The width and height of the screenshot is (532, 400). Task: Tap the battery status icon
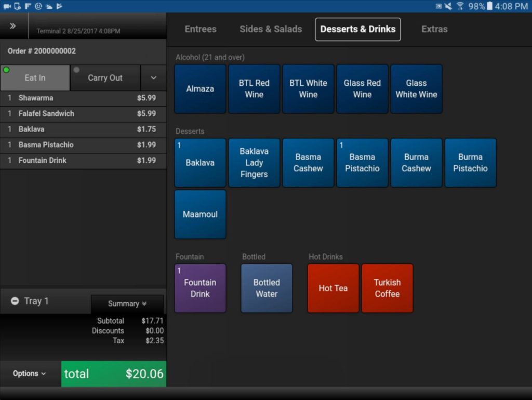click(x=489, y=6)
